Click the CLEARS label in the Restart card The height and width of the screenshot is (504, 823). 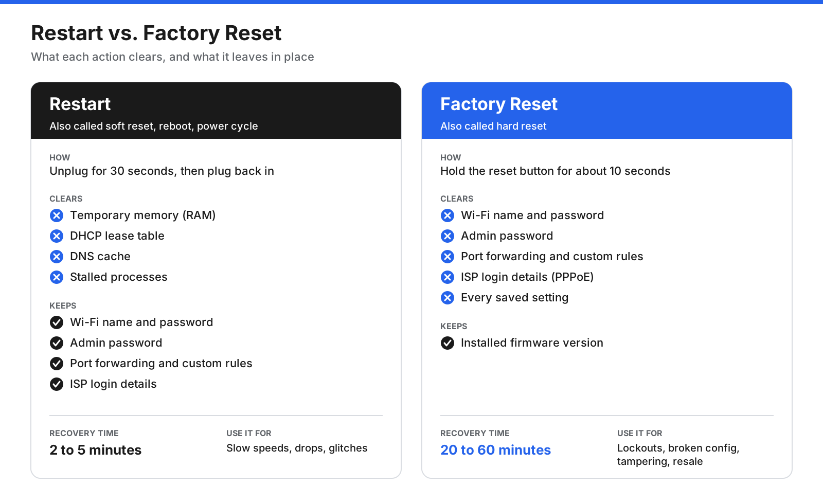point(66,199)
